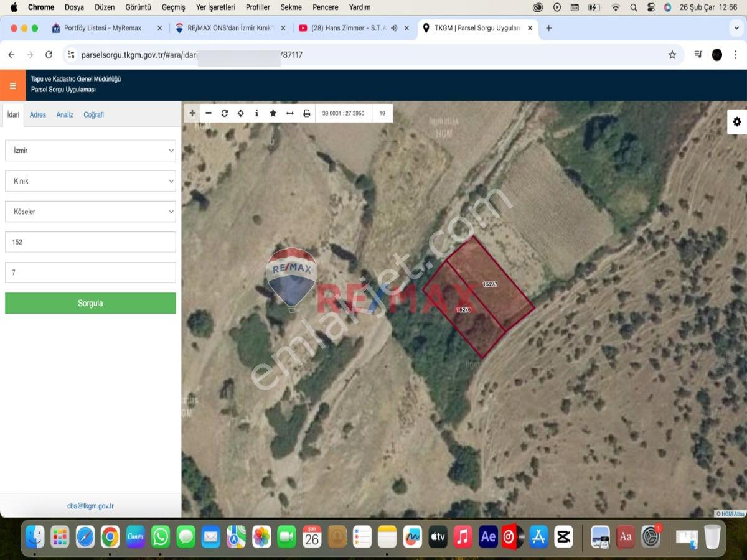Open WhatsApp from the dock
Image resolution: width=747 pixels, height=560 pixels.
coord(161,536)
